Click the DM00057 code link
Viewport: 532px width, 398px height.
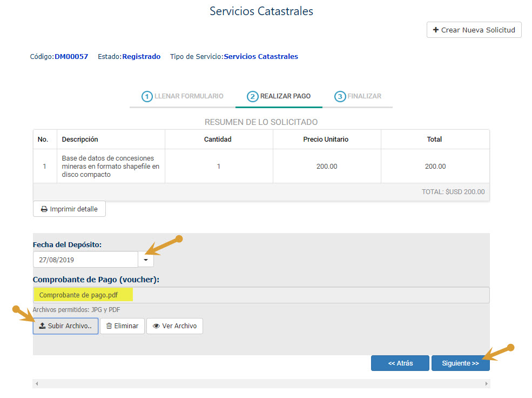(71, 56)
